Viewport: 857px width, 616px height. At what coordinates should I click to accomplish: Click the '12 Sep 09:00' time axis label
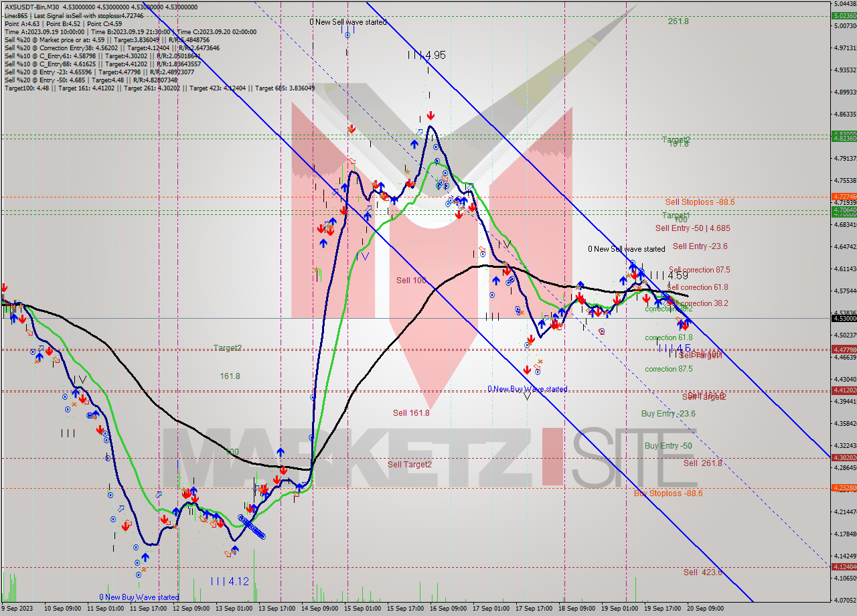(192, 609)
